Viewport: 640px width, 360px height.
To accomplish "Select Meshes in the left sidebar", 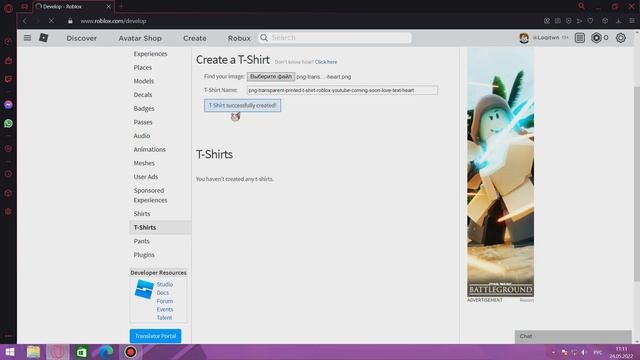I will pos(144,163).
